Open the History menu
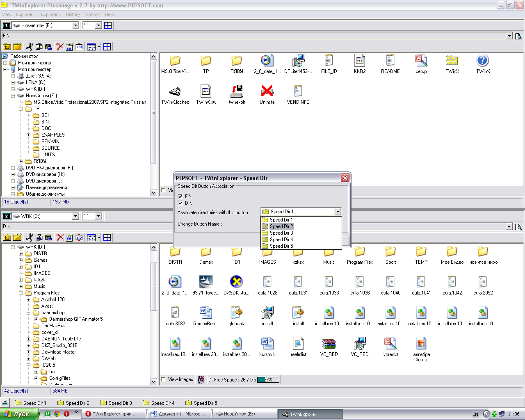This screenshot has height=420, width=525. tap(73, 14)
